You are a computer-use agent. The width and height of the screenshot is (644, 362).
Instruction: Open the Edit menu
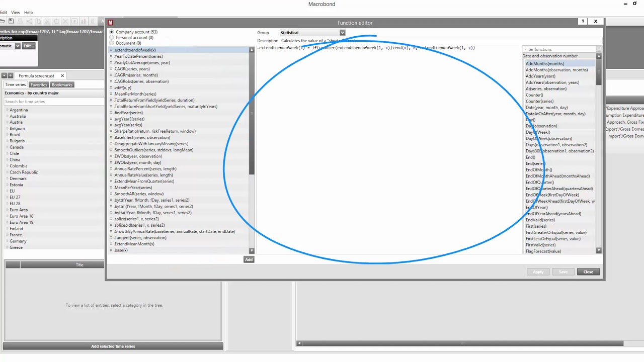point(3,13)
